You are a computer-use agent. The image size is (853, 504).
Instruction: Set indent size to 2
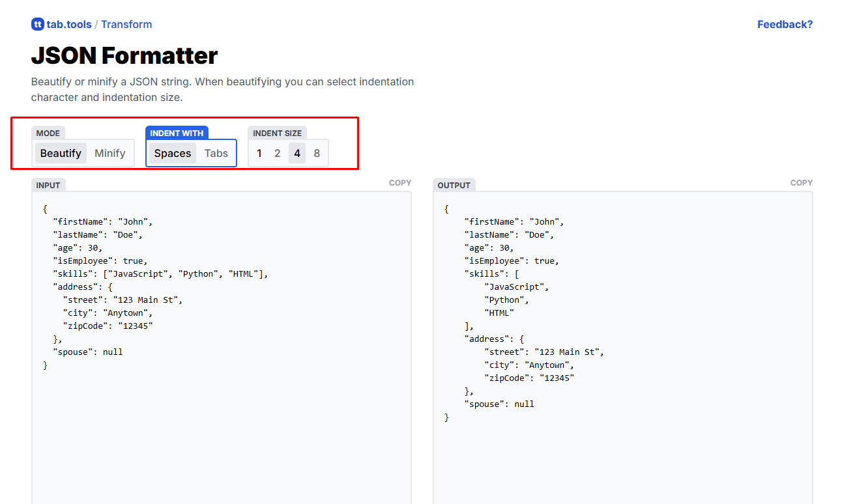pos(278,153)
